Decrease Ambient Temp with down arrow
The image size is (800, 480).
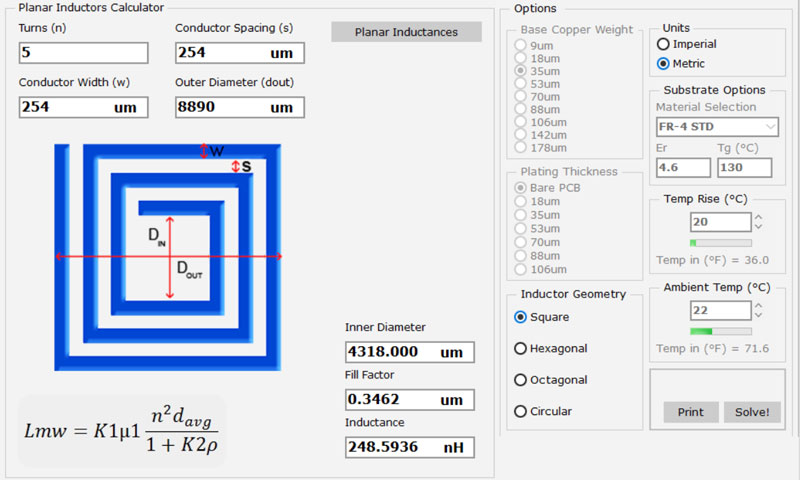tap(758, 315)
